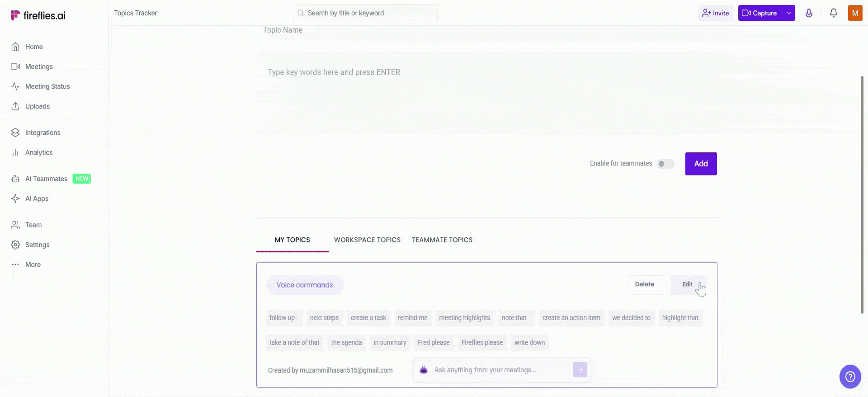Focus the key words entry area

(x=486, y=93)
